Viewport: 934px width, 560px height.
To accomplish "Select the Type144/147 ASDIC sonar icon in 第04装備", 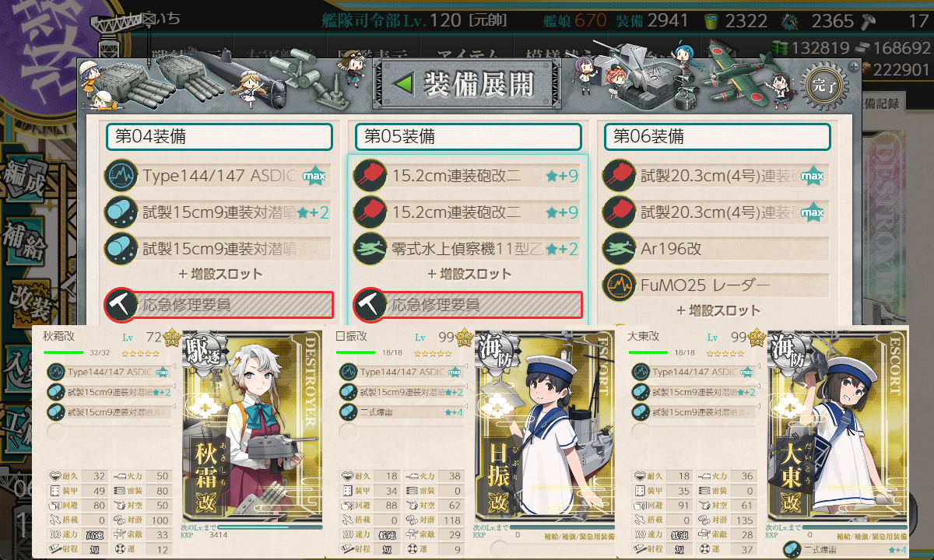I will (121, 176).
